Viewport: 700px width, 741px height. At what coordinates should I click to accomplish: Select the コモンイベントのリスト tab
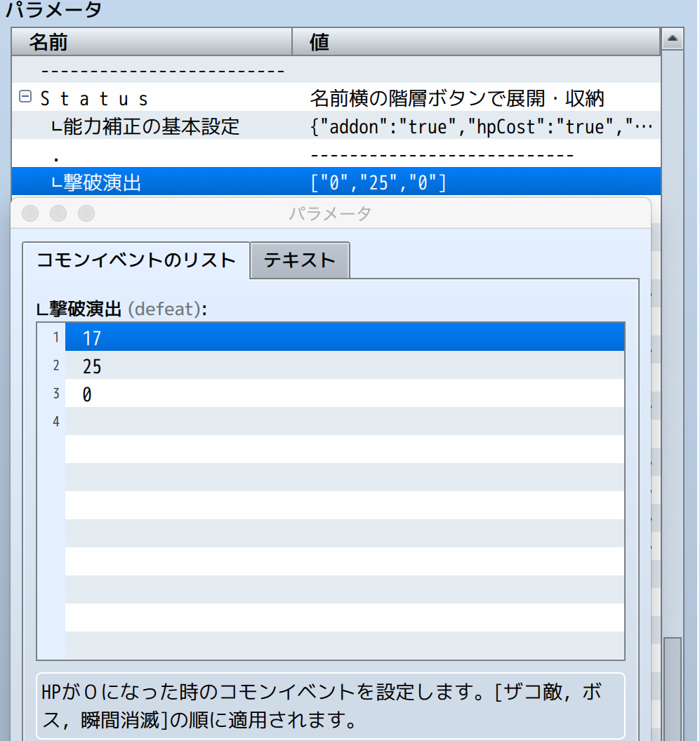click(x=136, y=260)
